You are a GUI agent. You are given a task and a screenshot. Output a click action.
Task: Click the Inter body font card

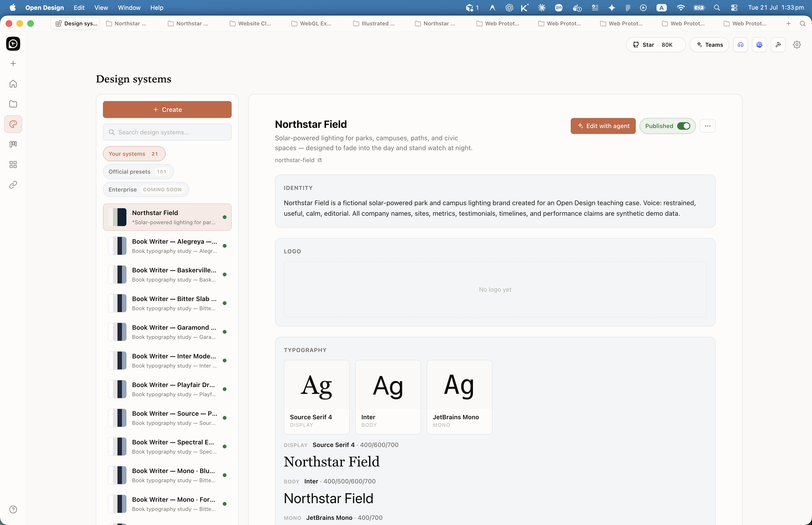(388, 397)
